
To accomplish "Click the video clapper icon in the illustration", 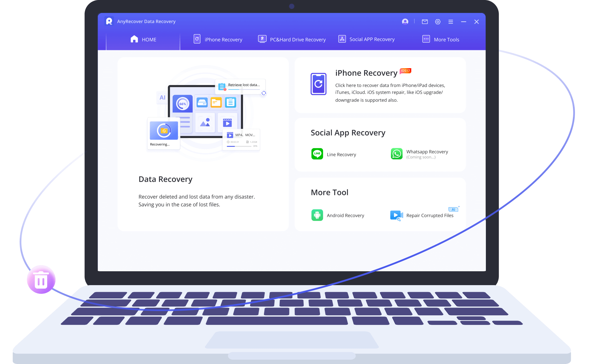I will point(227,123).
